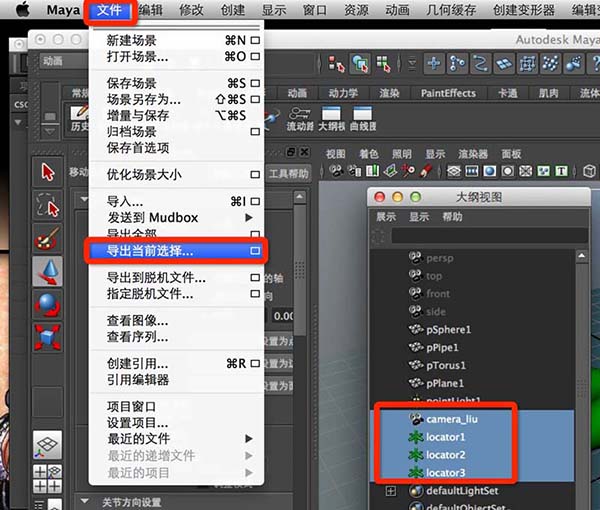Choose the Rotate tool sphere icon
600x510 pixels.
[x=47, y=305]
